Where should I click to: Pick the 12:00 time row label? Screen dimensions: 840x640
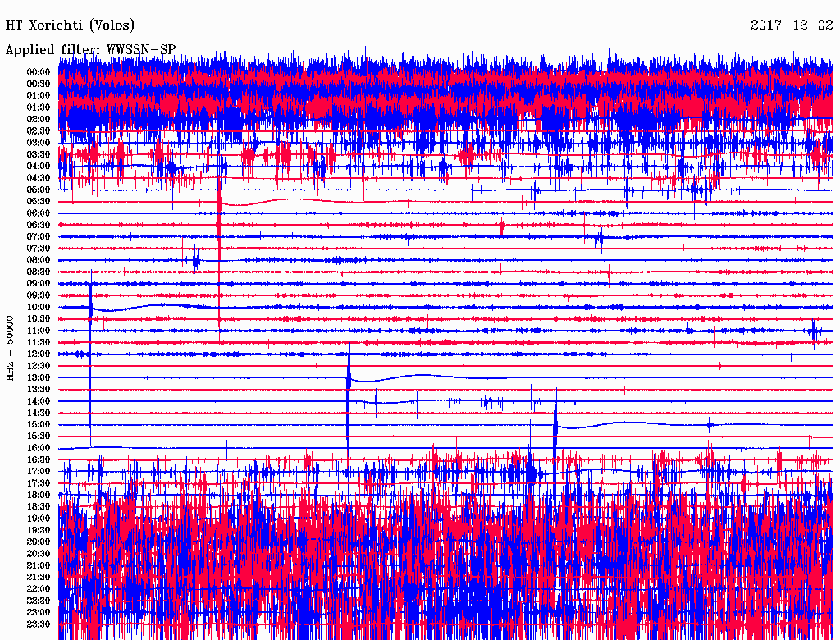point(39,354)
